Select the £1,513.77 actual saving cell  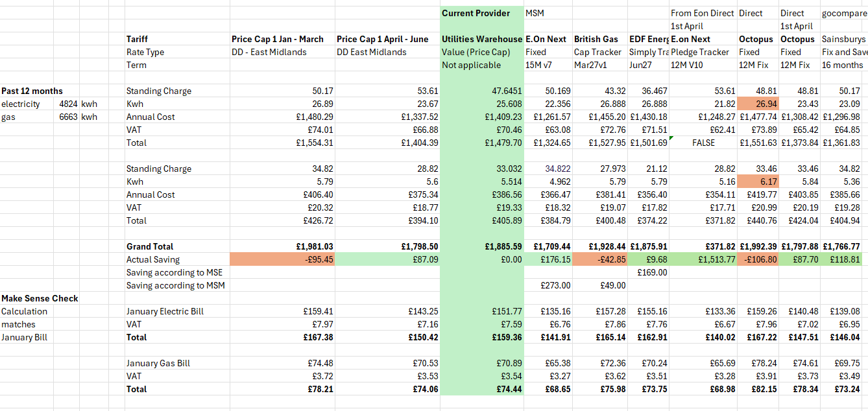click(703, 259)
